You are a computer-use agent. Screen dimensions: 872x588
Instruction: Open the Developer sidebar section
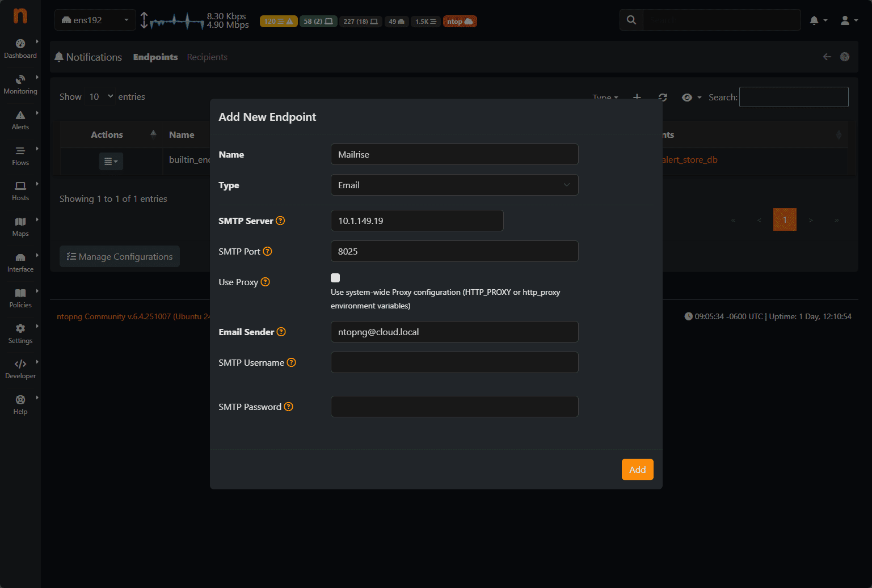click(x=20, y=368)
